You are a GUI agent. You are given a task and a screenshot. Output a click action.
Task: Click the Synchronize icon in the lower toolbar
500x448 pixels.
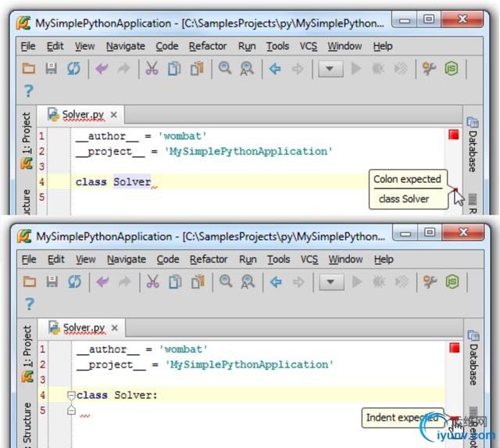coord(75,281)
